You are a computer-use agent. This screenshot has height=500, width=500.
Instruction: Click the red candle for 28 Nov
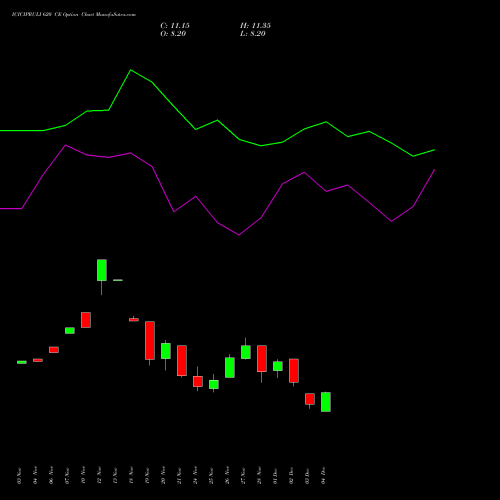[262, 359]
